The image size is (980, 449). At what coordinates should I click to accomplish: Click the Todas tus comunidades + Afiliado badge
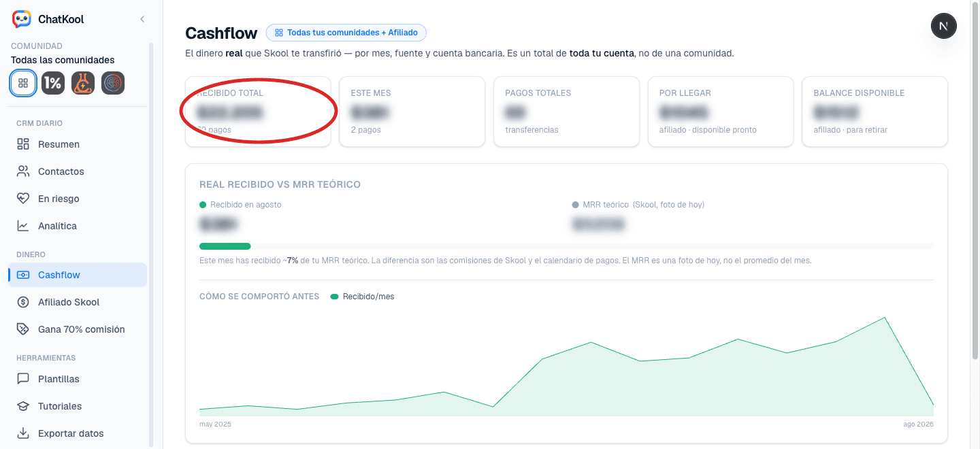point(346,33)
